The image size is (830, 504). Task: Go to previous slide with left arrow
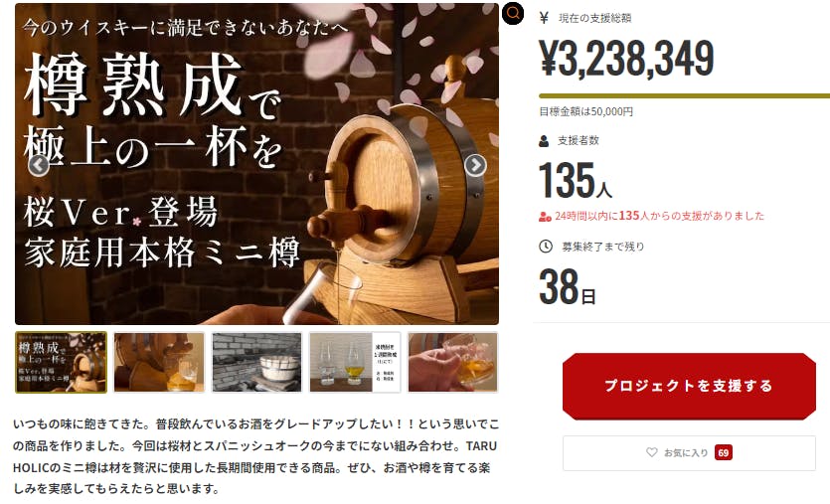pos(38,166)
